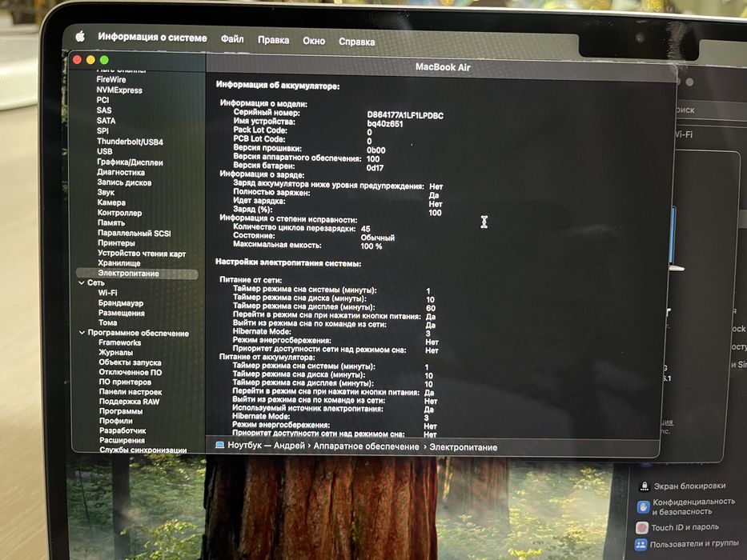747x560 pixels.
Task: Open the Файл menu
Action: click(x=232, y=39)
